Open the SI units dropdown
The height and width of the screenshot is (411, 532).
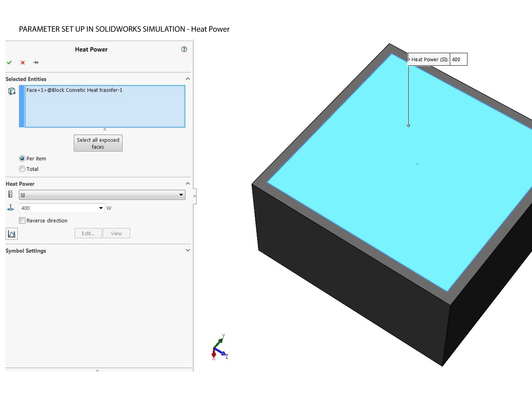click(x=102, y=195)
